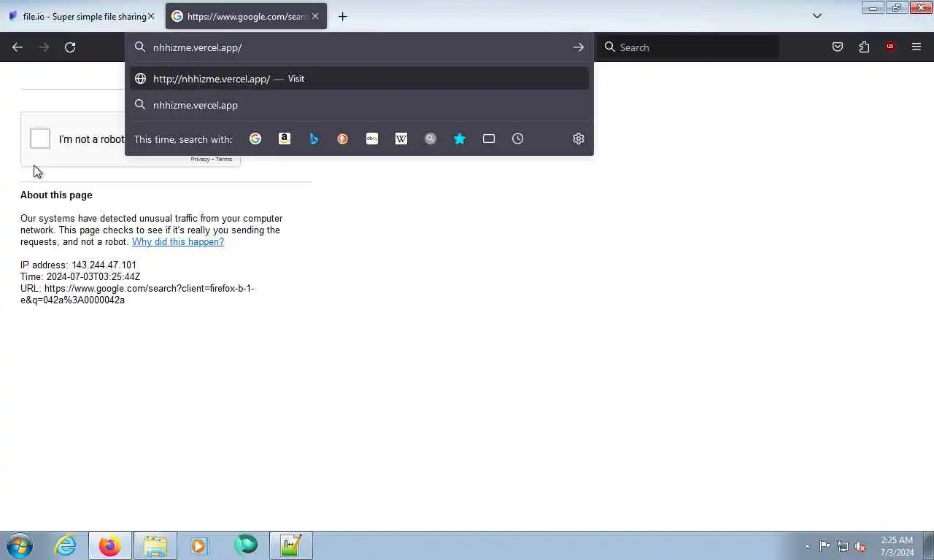This screenshot has height=560, width=934.
Task: Open the uBlock Origin extension icon
Action: pos(890,47)
